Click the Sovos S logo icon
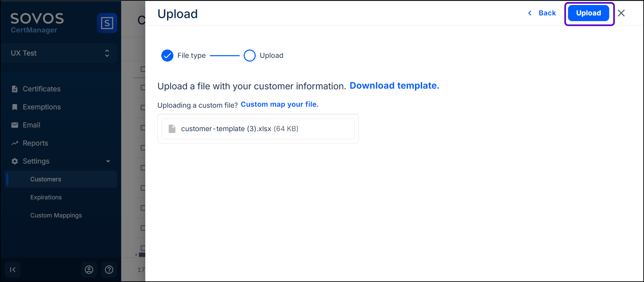This screenshot has height=282, width=644. pyautogui.click(x=107, y=23)
